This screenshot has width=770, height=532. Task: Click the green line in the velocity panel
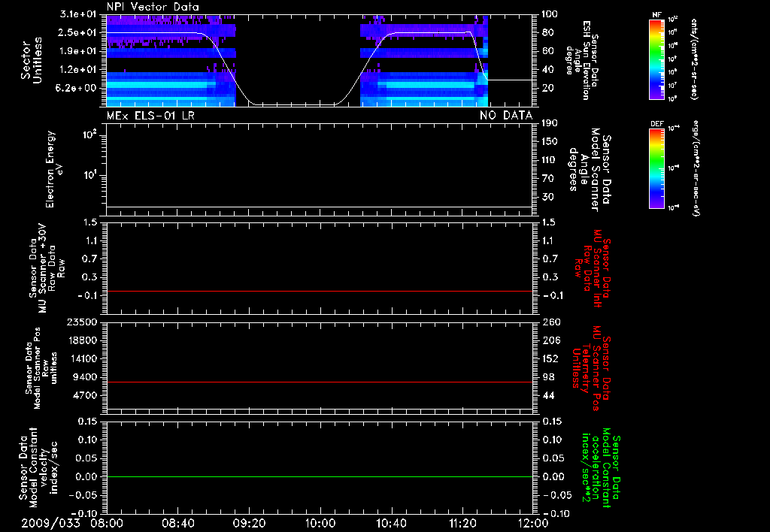tap(320, 476)
